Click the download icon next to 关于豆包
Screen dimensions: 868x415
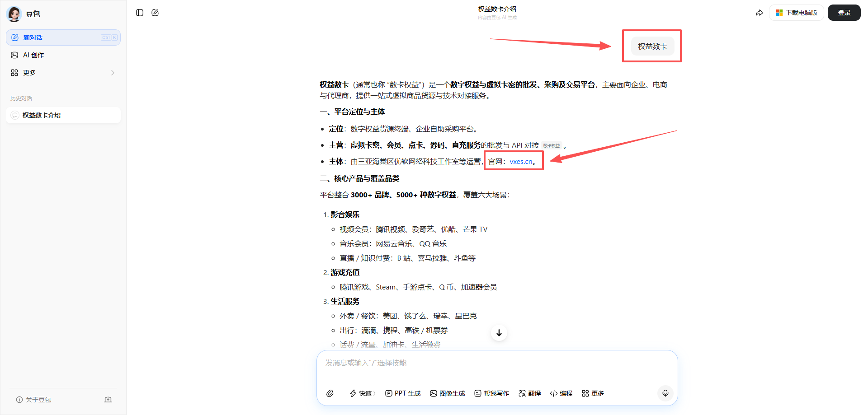pos(108,400)
